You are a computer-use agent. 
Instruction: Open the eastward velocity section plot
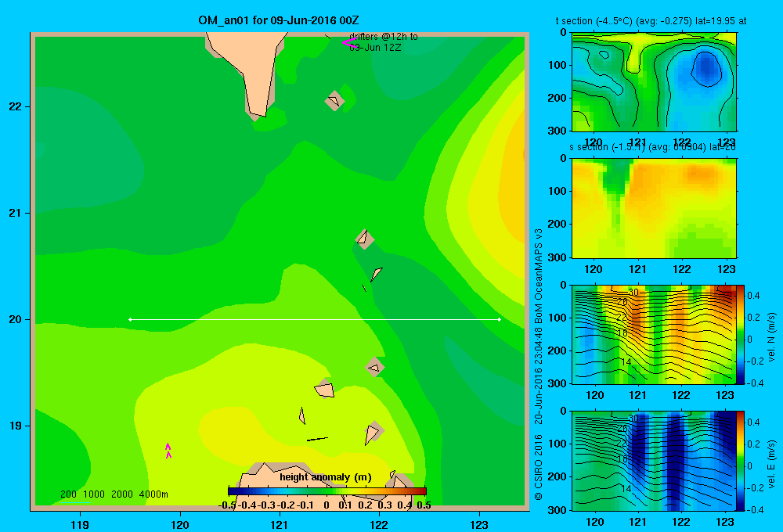click(x=654, y=461)
